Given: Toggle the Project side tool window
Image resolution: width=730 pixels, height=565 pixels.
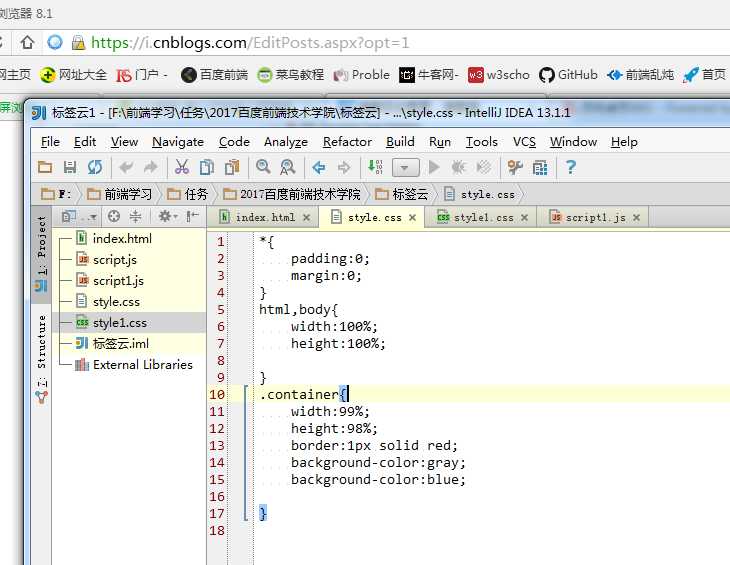Looking at the screenshot, I should click(x=41, y=254).
